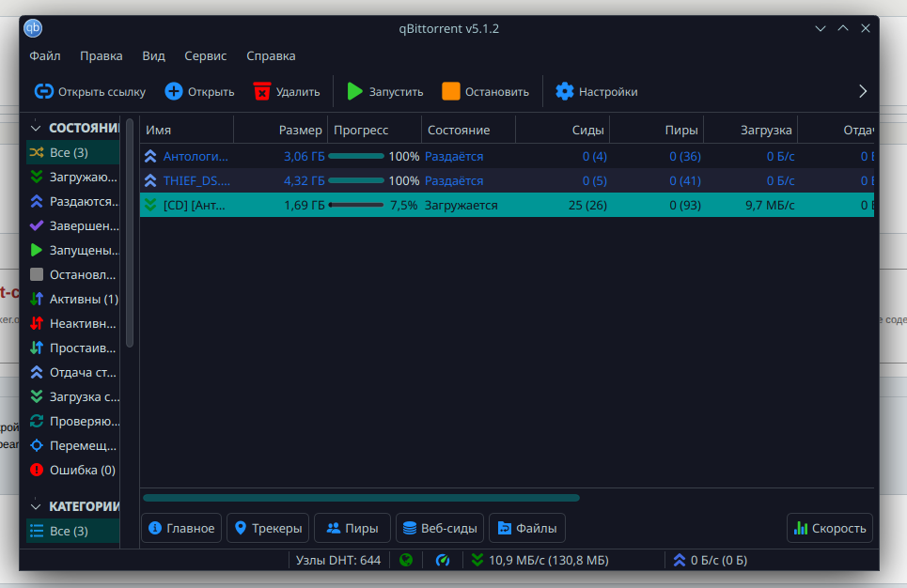Filter by Раздаются (seeding) status

(x=73, y=201)
